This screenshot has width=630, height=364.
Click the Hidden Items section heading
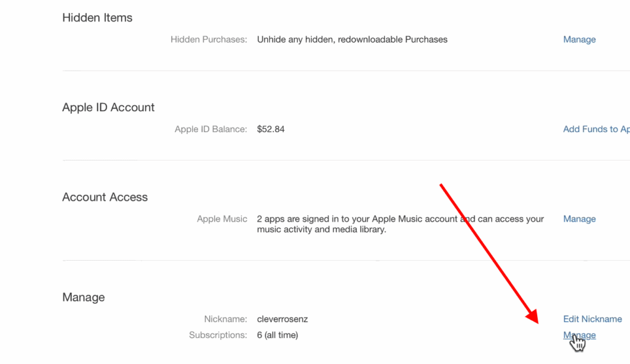[97, 17]
